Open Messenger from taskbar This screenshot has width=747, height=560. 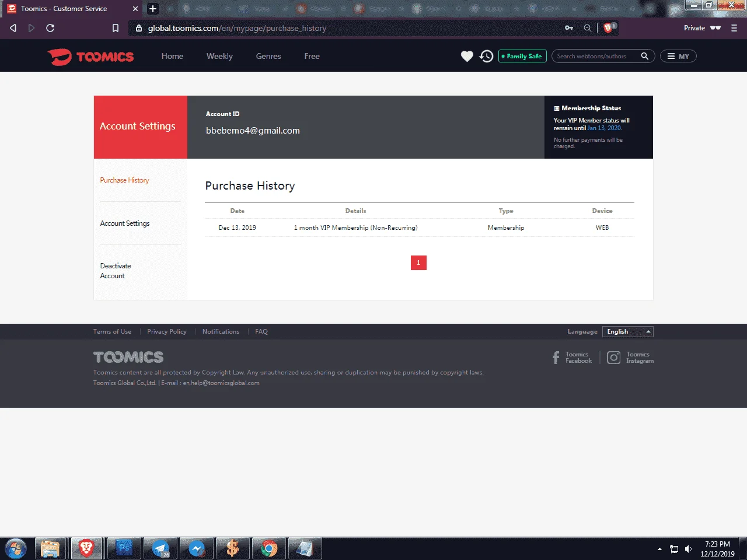pyautogui.click(x=197, y=549)
